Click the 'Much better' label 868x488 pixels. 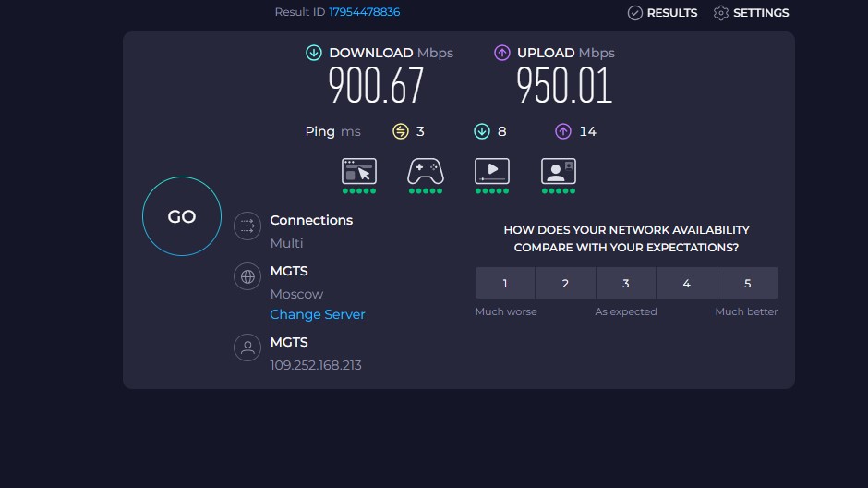pyautogui.click(x=746, y=311)
